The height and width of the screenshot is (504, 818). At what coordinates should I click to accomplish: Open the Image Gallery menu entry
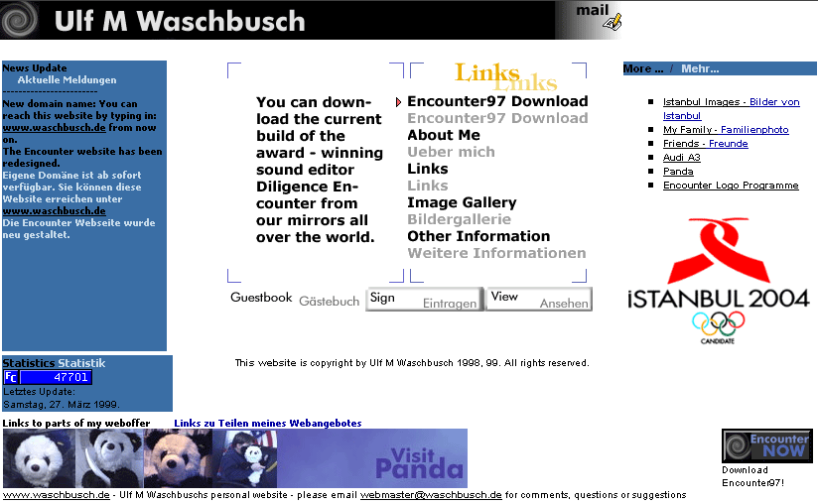462,202
